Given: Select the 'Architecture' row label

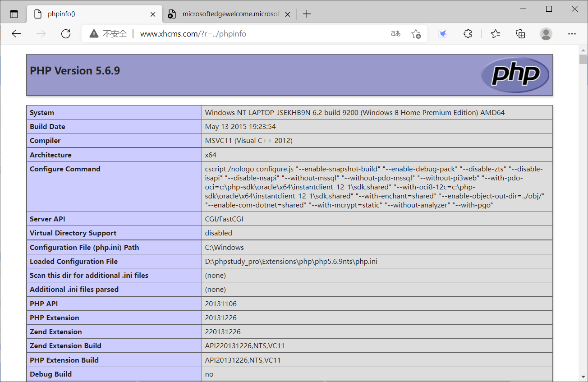Looking at the screenshot, I should tap(51, 155).
